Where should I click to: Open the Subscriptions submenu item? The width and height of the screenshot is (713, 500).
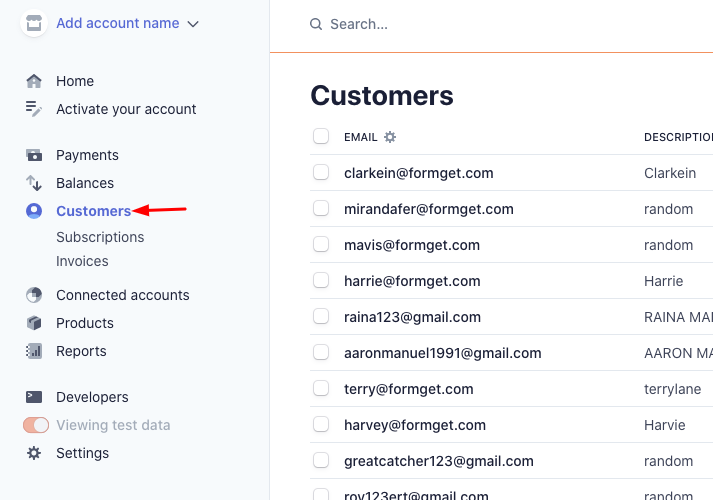click(100, 237)
